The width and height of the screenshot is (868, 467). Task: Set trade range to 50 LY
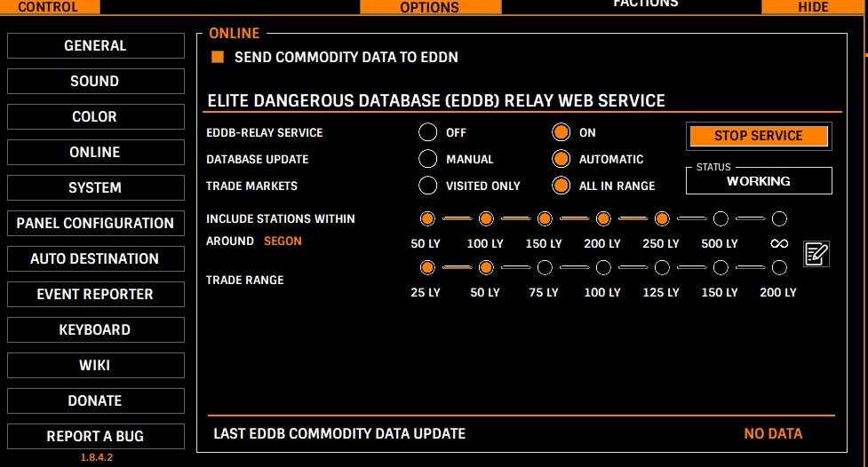(x=486, y=268)
